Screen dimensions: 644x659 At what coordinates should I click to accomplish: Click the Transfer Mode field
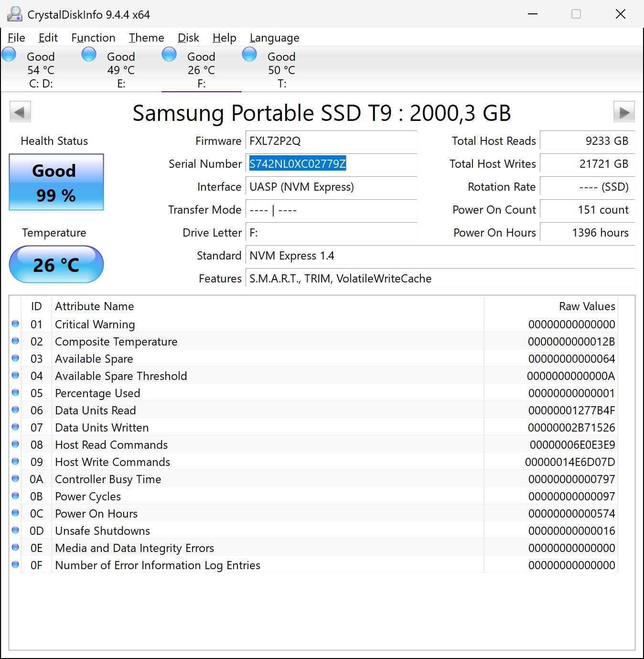pos(331,210)
